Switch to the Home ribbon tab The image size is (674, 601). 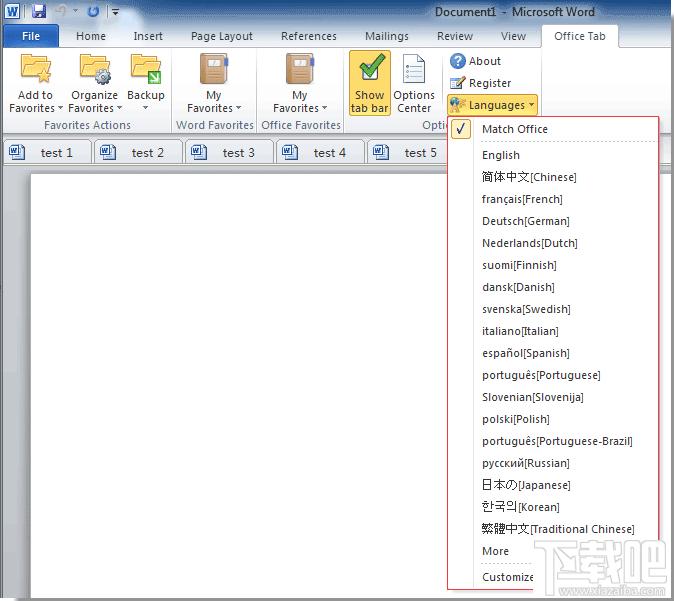(91, 36)
